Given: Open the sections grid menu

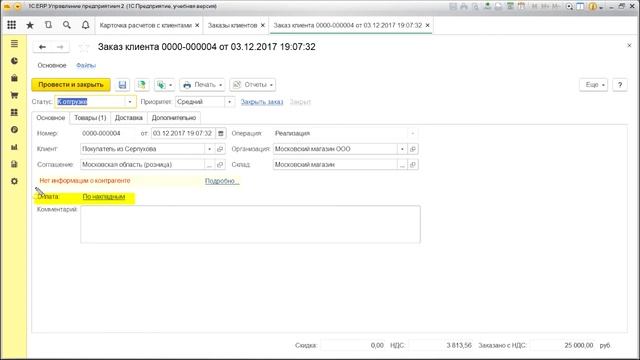Looking at the screenshot, I should tap(11, 25).
